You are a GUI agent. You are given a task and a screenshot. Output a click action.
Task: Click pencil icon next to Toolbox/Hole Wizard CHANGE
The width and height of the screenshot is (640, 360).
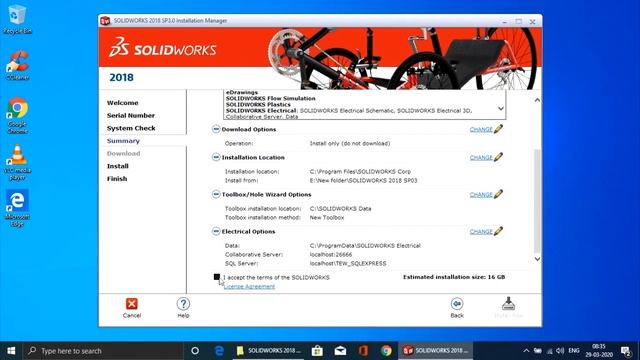coord(498,194)
